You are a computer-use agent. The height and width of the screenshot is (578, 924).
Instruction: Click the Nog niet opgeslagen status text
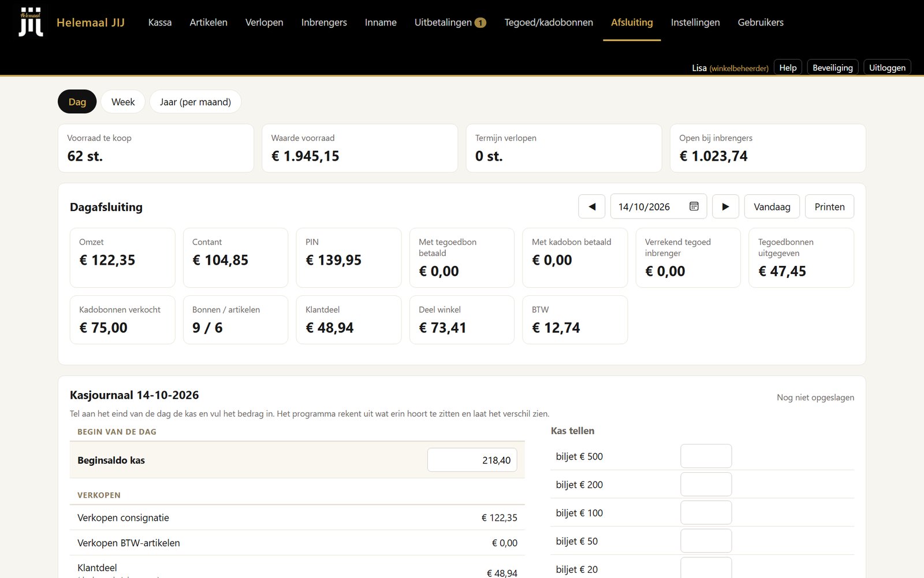[815, 397]
